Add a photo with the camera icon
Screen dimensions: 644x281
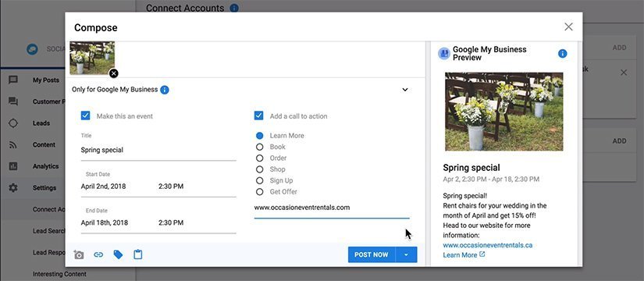pos(78,254)
